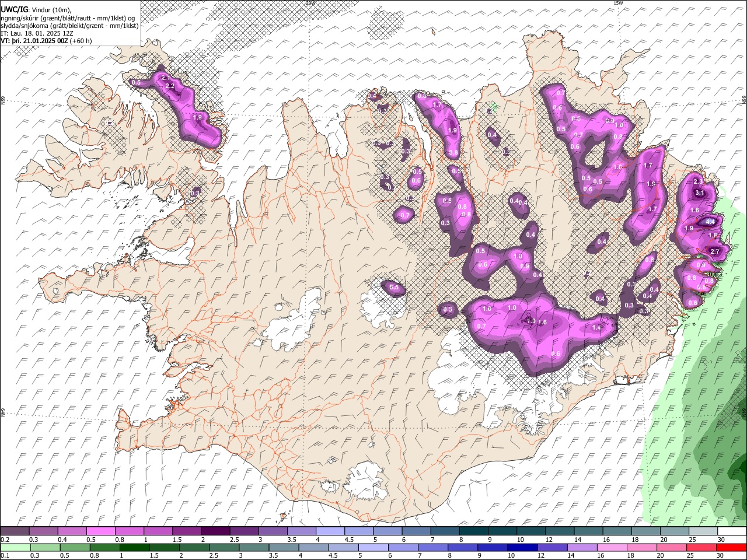747x560 pixels.
Task: Click the '2.1' value in the Westfjords
Action: click(165, 78)
